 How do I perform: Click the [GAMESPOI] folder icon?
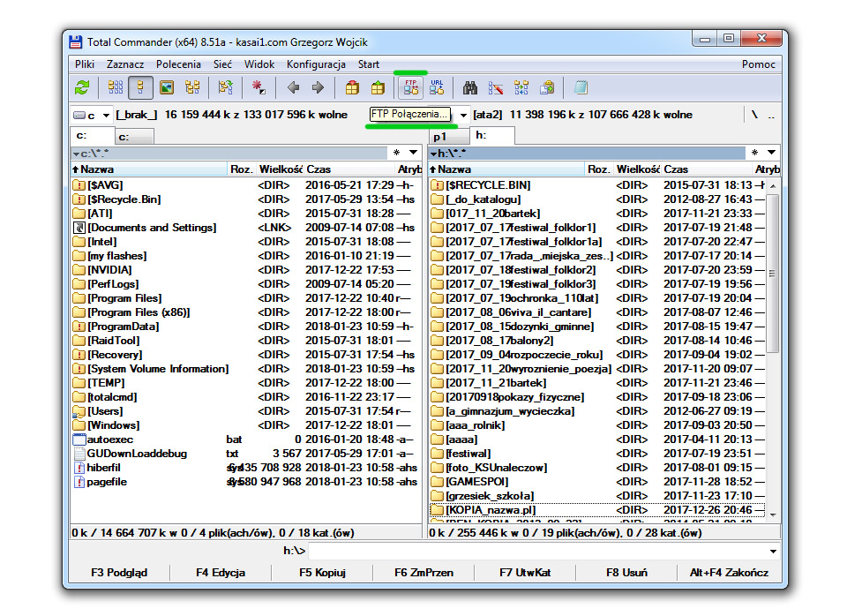pos(437,482)
